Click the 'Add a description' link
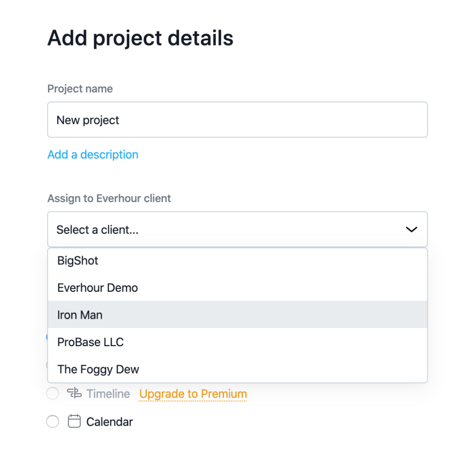 93,154
